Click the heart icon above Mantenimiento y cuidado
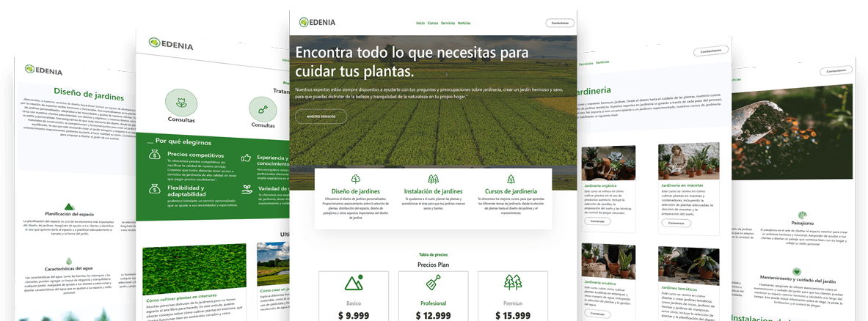The image size is (868, 321). [x=797, y=271]
